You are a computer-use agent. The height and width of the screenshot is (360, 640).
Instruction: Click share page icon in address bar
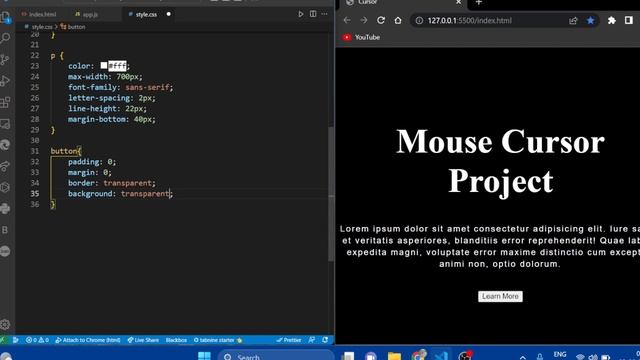click(573, 20)
